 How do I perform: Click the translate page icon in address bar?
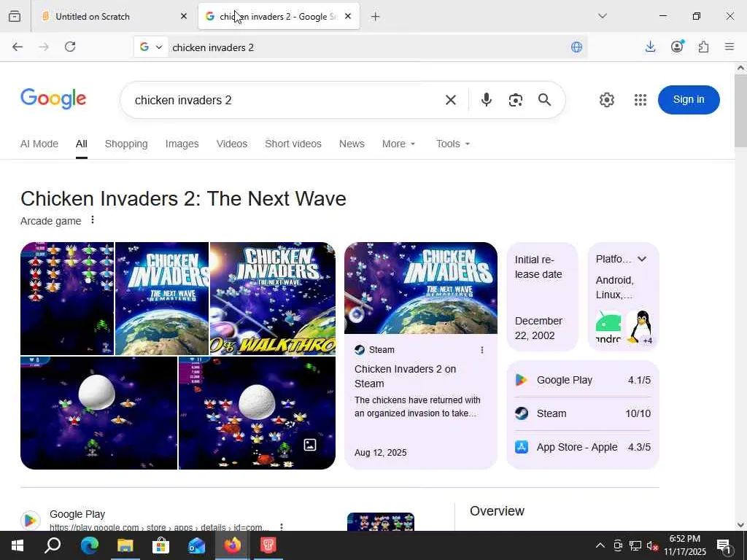[x=576, y=47]
